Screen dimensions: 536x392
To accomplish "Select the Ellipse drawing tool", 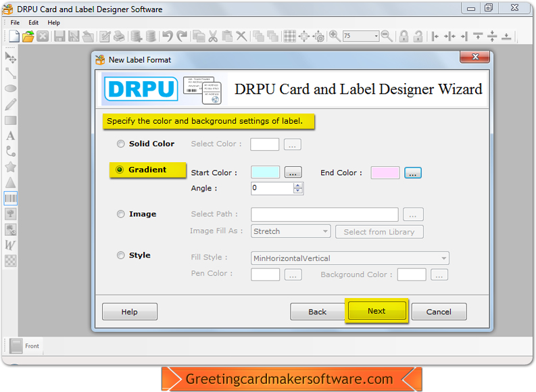I will 11,89.
